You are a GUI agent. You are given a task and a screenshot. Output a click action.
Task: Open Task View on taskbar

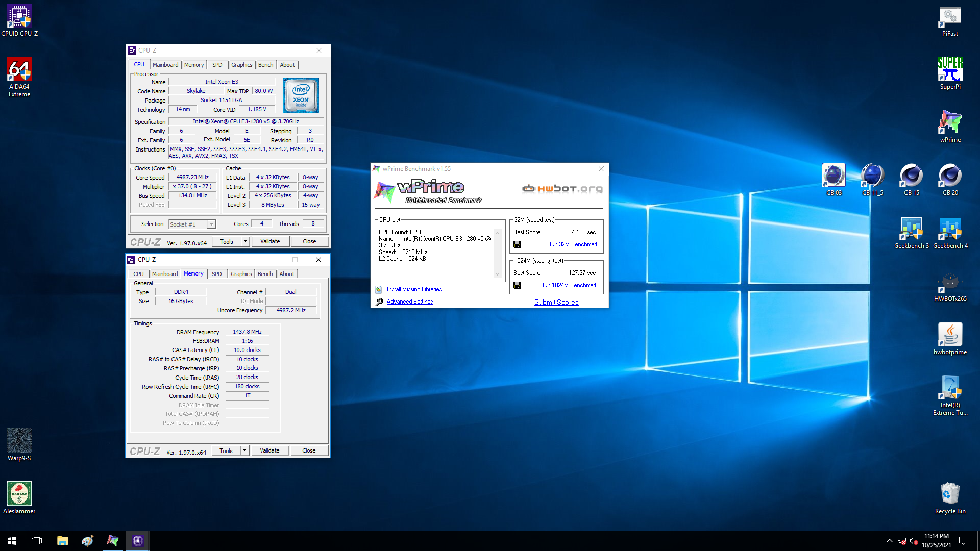pyautogui.click(x=37, y=541)
